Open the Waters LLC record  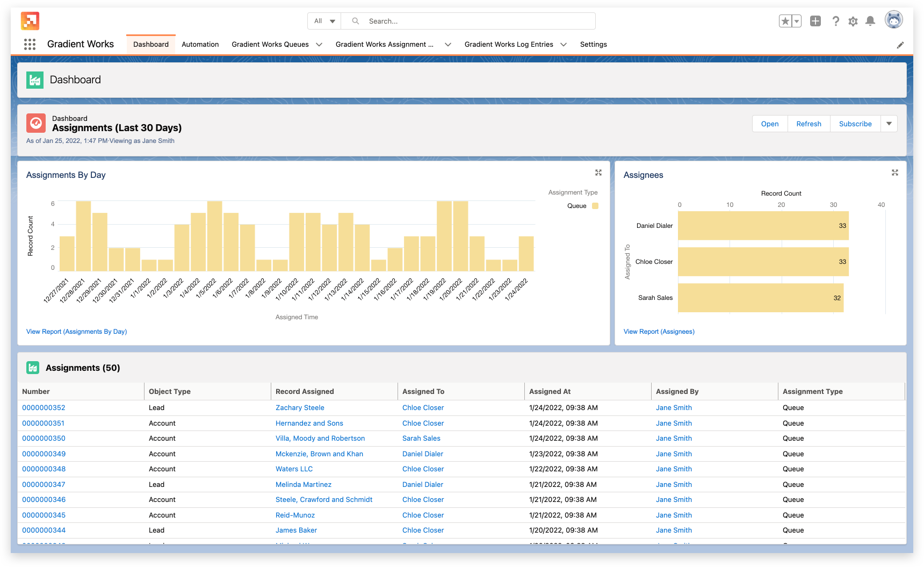click(294, 469)
